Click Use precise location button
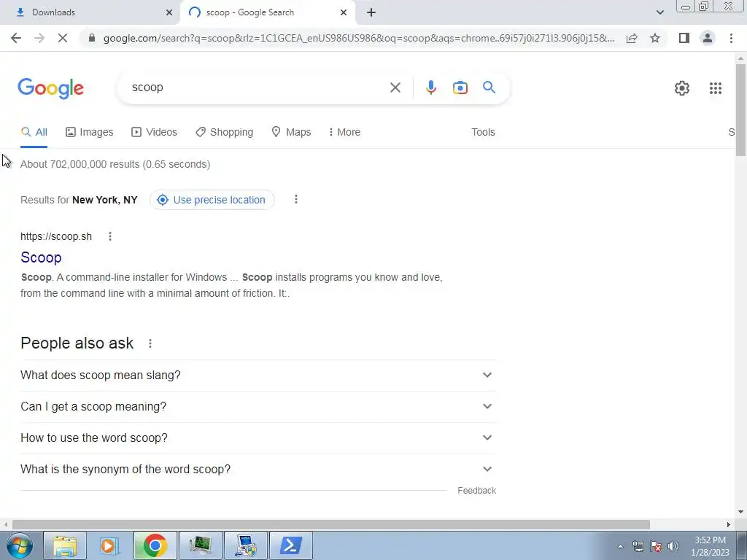Viewport: 747px width, 560px height. point(212,200)
